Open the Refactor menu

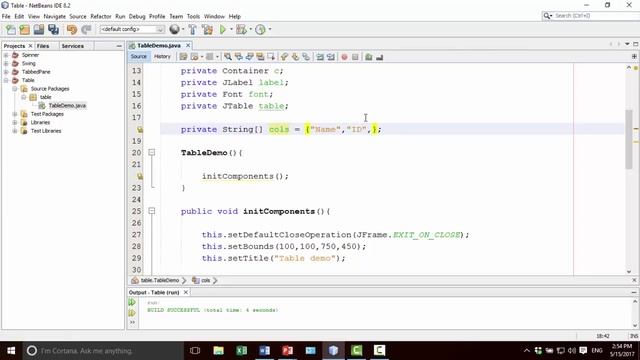coord(101,16)
